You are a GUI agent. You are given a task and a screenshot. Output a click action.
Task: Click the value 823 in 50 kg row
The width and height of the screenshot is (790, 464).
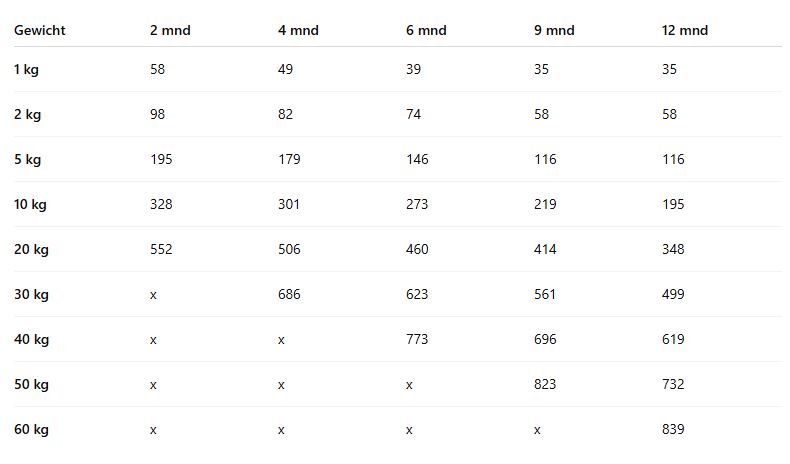point(545,384)
